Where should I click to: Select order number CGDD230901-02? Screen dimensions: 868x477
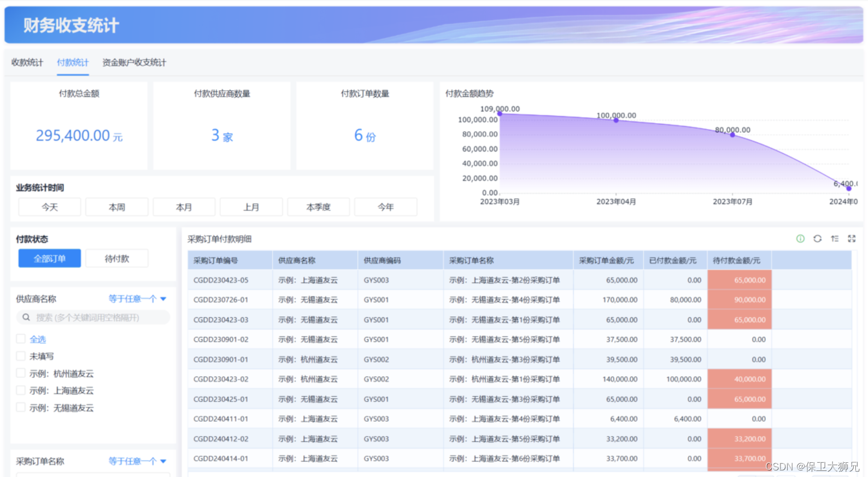[221, 339]
